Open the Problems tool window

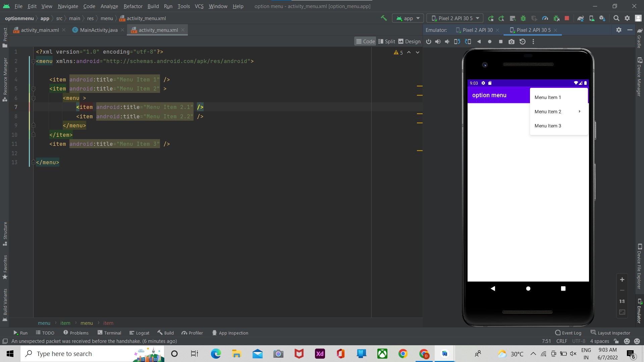pos(76,333)
